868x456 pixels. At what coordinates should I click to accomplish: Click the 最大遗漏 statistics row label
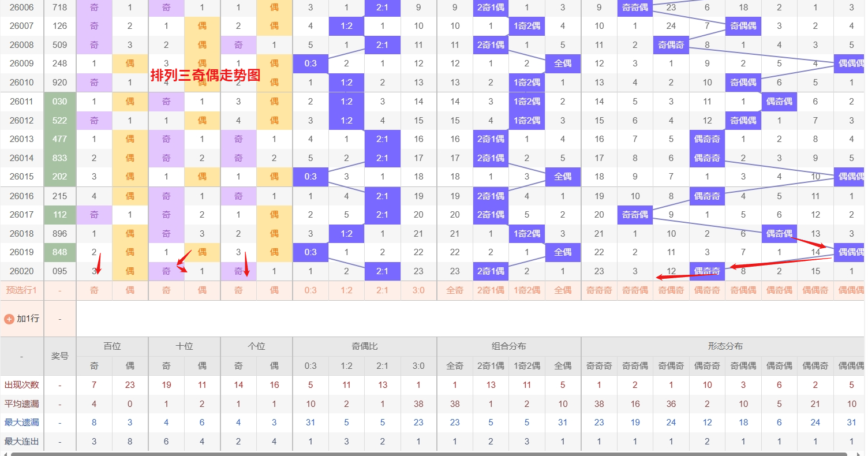21,423
